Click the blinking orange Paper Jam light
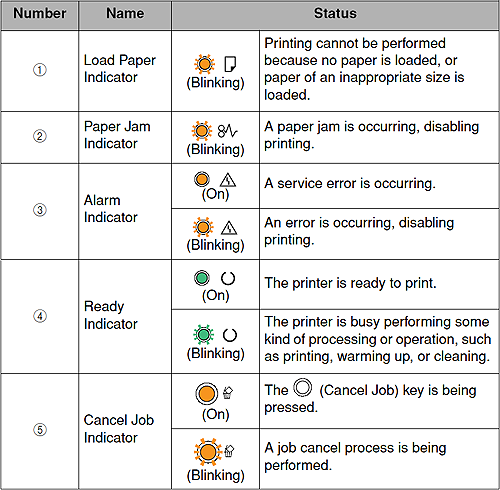Screen dimensions: 500x490 [x=202, y=131]
